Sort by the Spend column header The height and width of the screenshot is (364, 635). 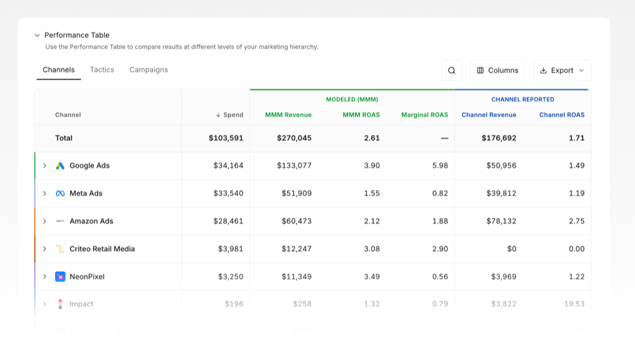tap(233, 115)
